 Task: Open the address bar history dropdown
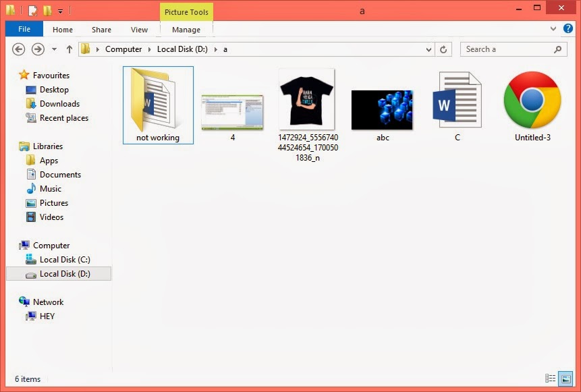[428, 49]
